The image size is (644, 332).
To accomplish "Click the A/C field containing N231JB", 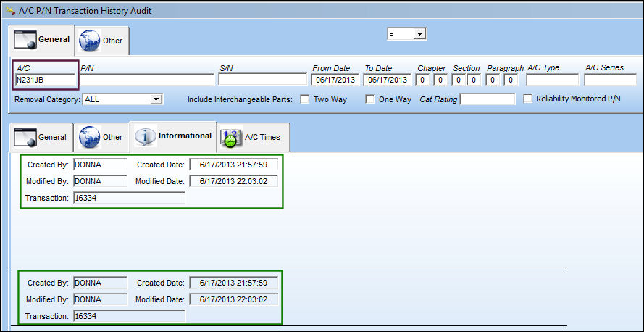I will (x=45, y=80).
